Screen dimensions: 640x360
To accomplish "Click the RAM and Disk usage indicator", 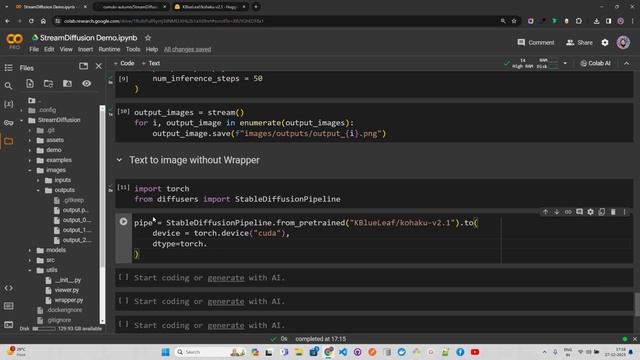I will pos(536,63).
